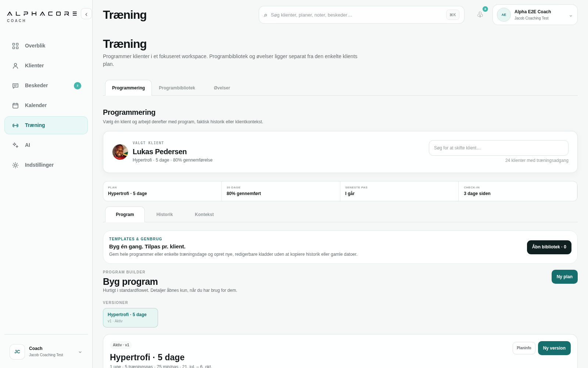
Task: Click the Overblik grid icon
Action: [15, 46]
